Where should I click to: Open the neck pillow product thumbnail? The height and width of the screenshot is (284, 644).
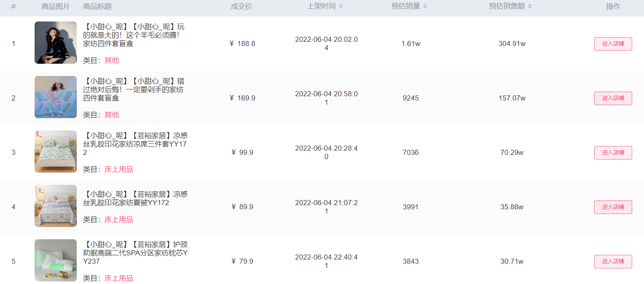pos(56,260)
